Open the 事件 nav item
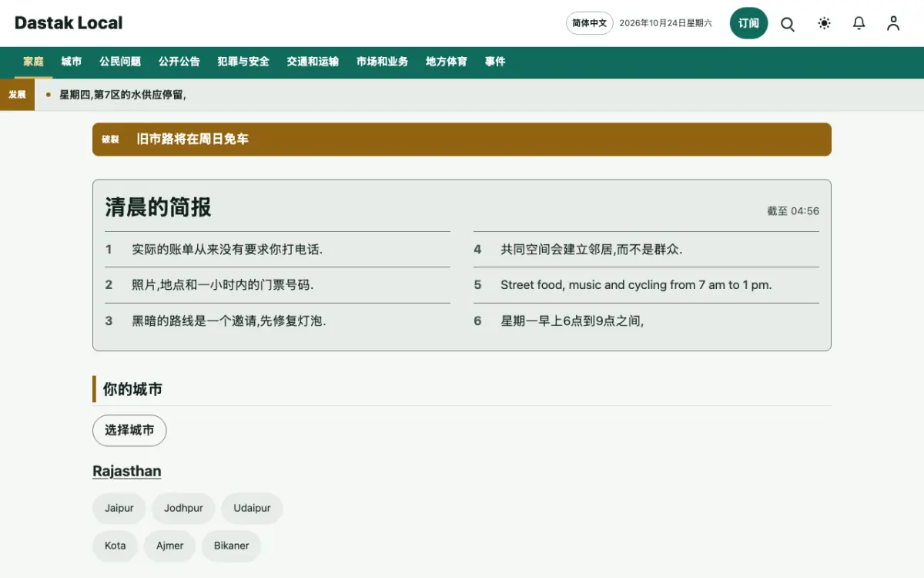 point(495,62)
